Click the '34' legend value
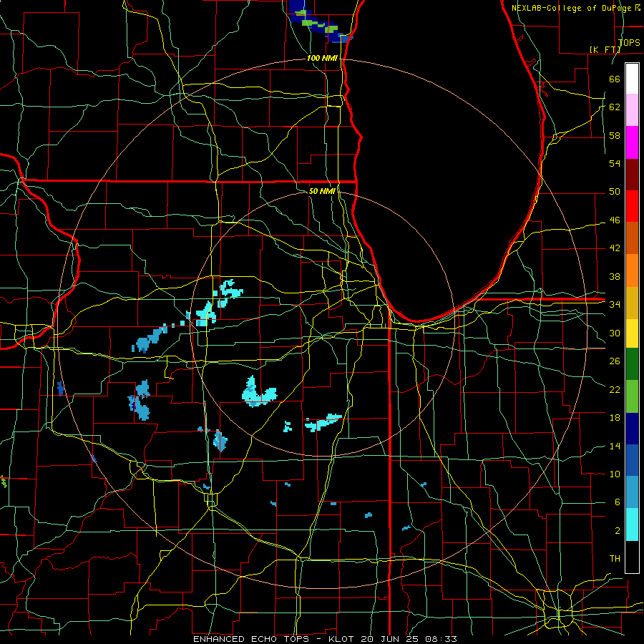 615,305
